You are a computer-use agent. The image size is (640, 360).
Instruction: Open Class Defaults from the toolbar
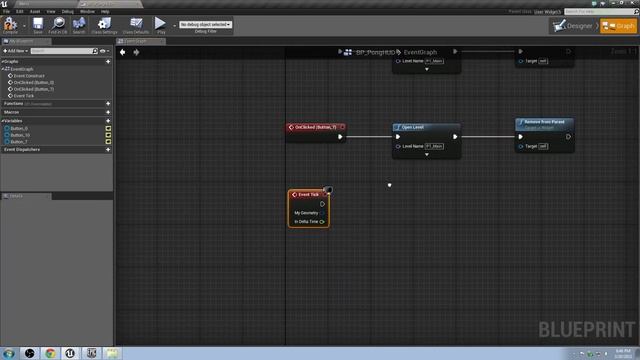[136, 24]
